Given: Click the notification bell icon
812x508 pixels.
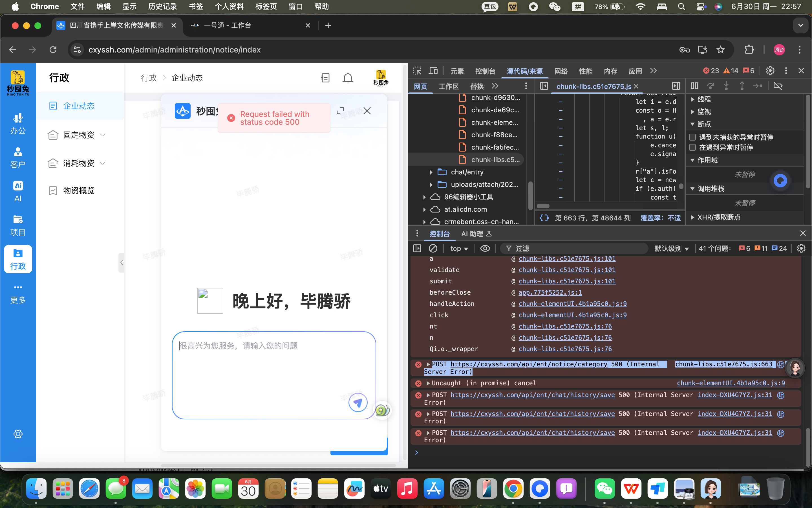Looking at the screenshot, I should coord(348,78).
